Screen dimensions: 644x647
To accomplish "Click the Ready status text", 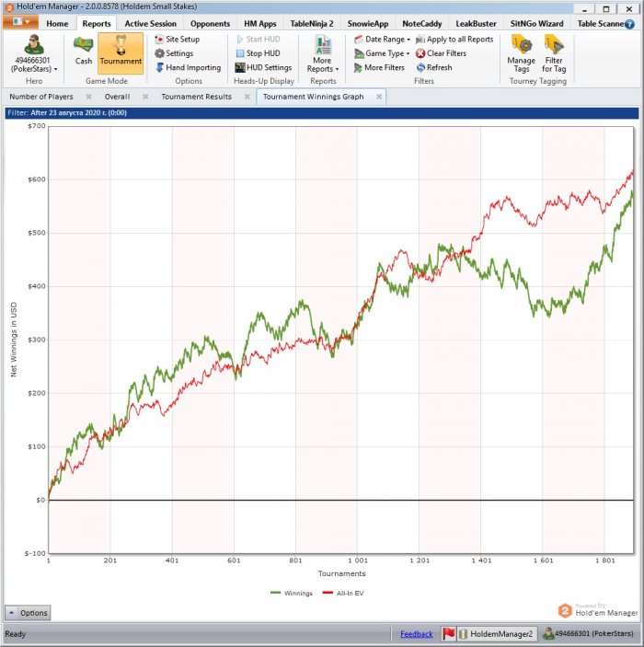I will [x=16, y=634].
